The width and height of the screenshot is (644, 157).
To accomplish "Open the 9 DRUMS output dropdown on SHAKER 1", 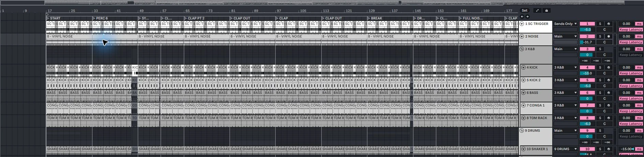I will pyautogui.click(x=565, y=149).
